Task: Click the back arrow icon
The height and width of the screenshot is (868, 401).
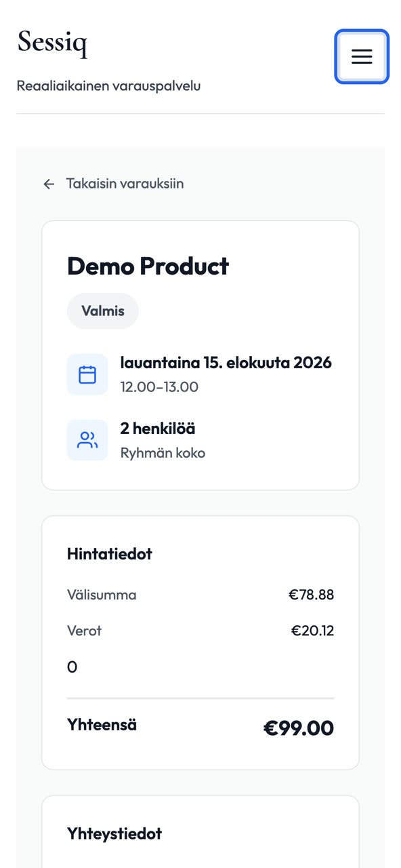Action: coord(49,184)
